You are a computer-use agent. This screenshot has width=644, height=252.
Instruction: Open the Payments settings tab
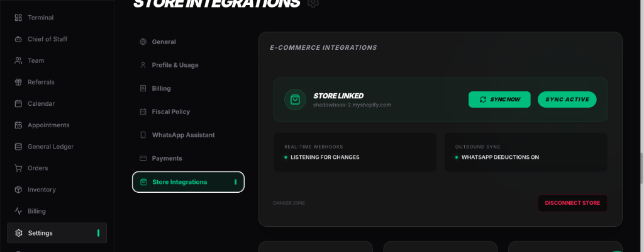[x=167, y=158]
